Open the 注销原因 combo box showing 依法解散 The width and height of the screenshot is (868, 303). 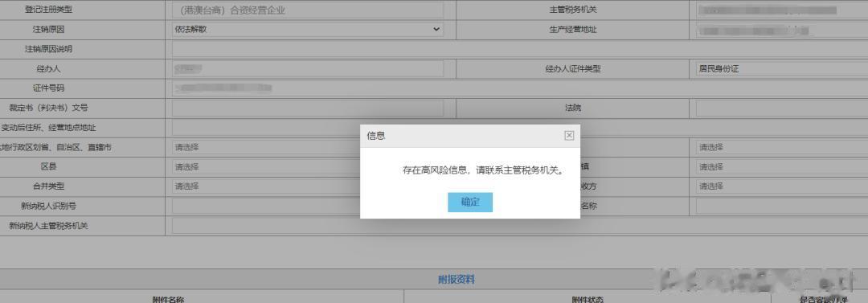point(307,30)
